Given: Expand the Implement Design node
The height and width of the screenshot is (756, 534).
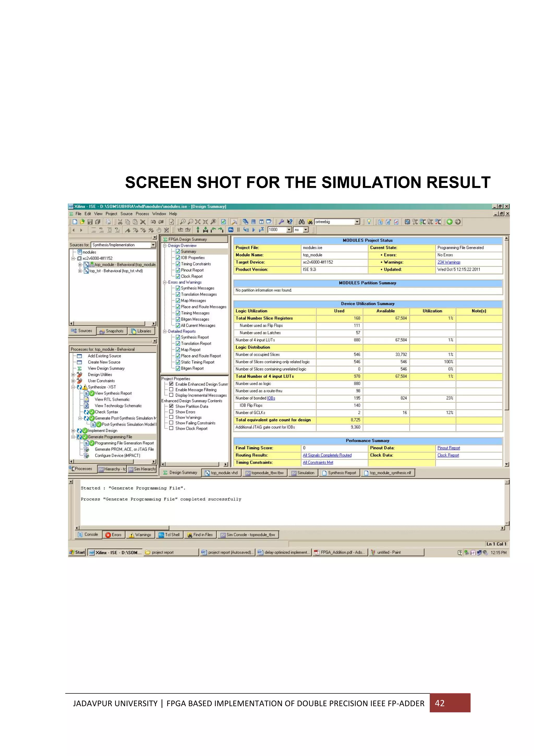Looking at the screenshot, I should pos(73,431).
